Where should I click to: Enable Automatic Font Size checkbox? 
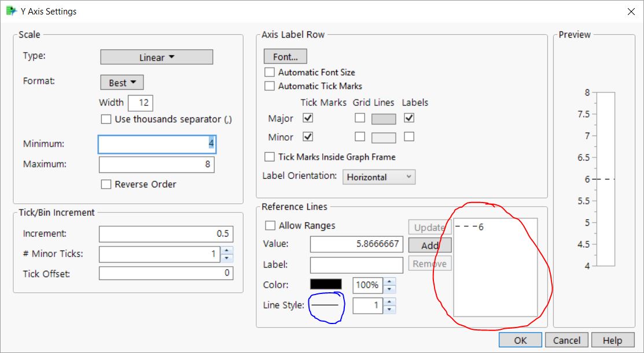click(270, 72)
